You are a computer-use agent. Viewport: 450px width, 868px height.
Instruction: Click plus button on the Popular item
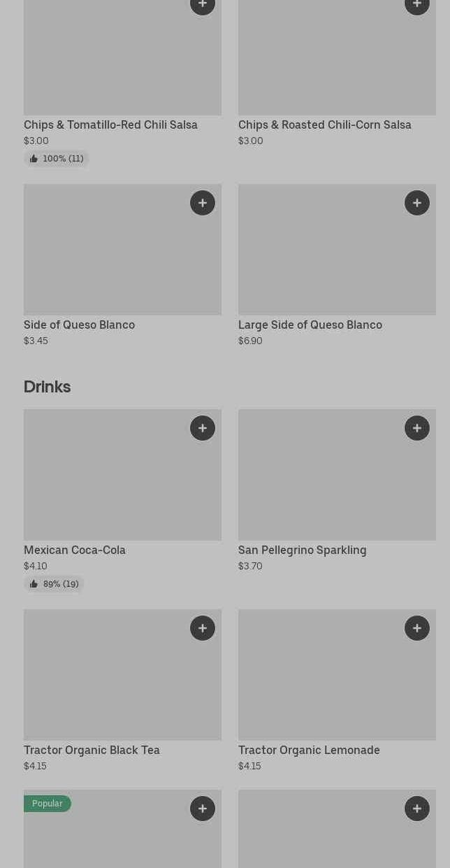[203, 809]
